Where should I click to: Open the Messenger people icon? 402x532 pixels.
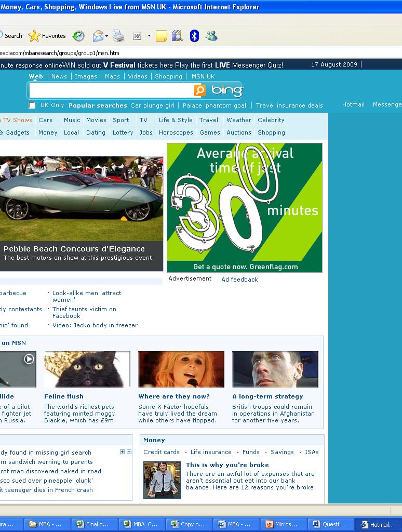[x=211, y=36]
